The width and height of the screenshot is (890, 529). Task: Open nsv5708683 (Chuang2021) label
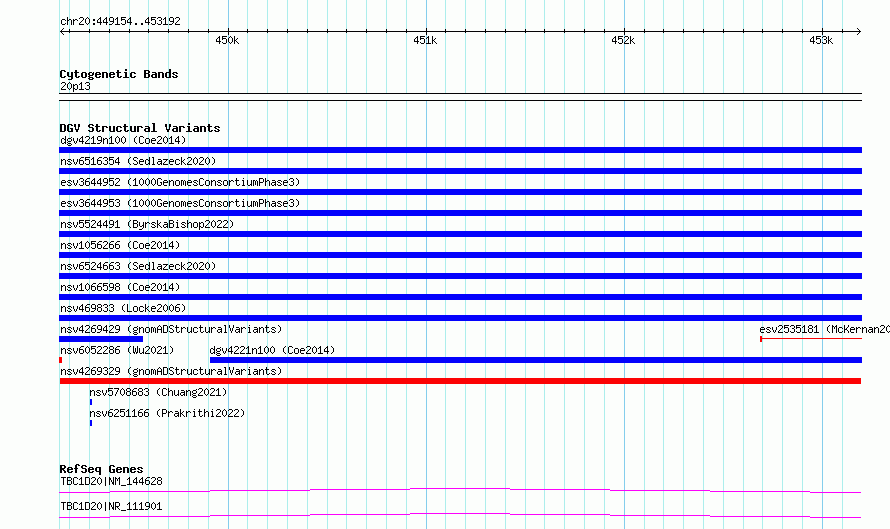click(158, 392)
